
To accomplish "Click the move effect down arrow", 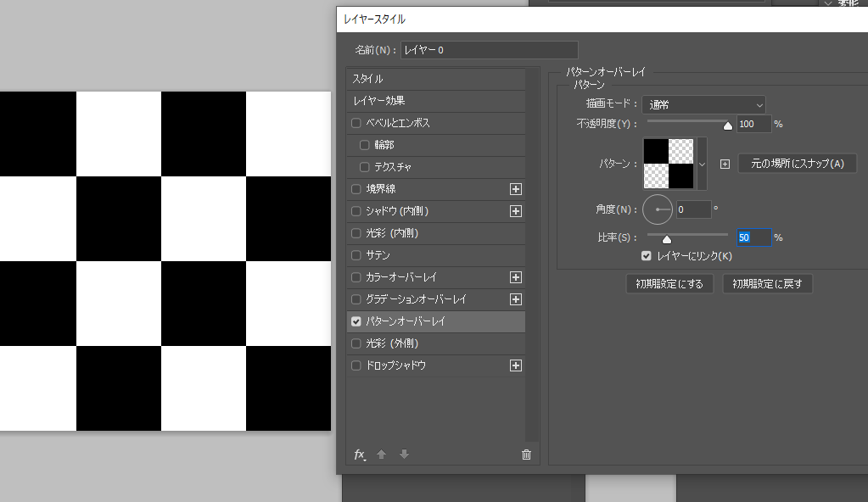I will coord(404,455).
